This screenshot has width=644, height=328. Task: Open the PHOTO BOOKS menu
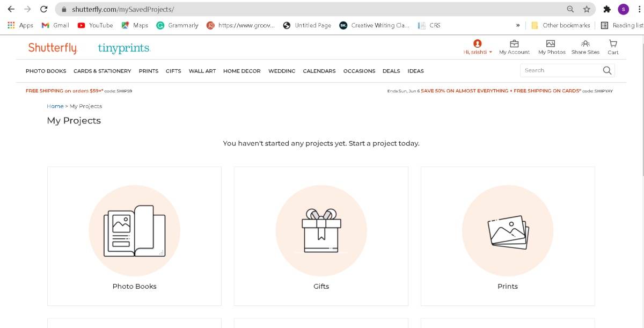(x=46, y=71)
